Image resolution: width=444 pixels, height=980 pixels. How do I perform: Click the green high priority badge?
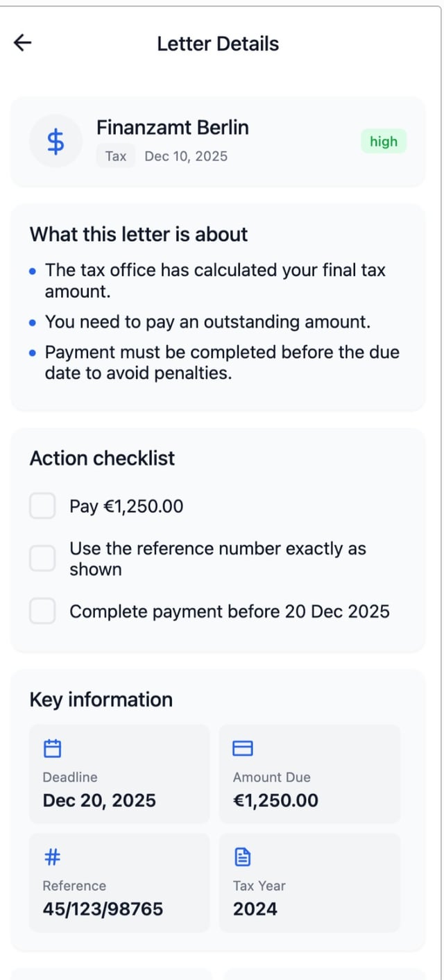[384, 142]
